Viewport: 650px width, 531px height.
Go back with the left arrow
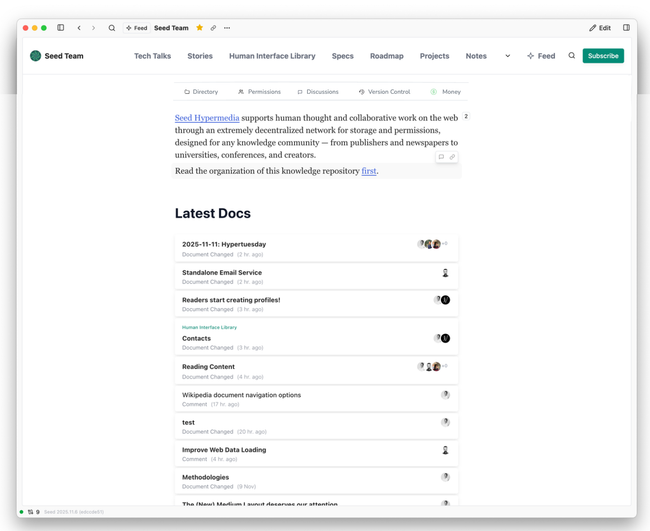[x=79, y=28]
